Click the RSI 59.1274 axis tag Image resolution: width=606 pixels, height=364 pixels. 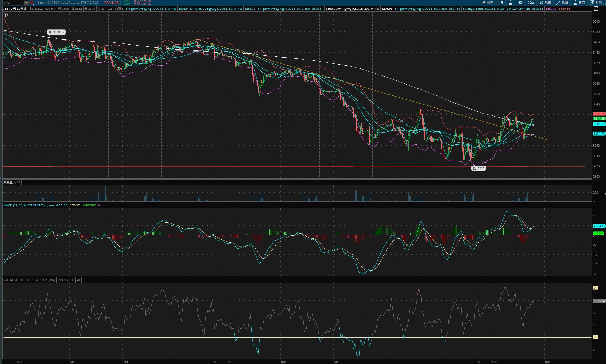[x=599, y=301]
